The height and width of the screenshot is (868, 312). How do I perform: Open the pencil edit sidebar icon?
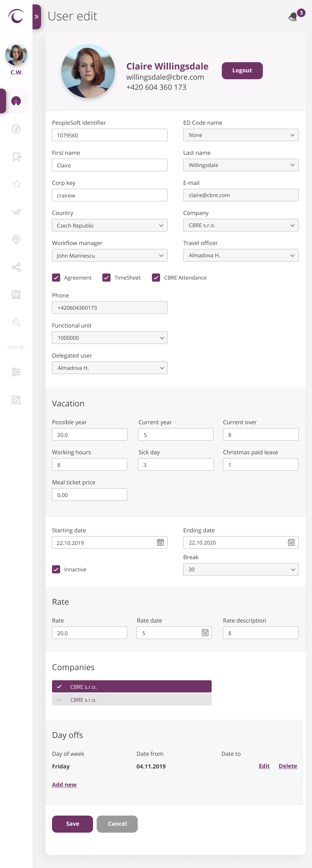point(16,400)
